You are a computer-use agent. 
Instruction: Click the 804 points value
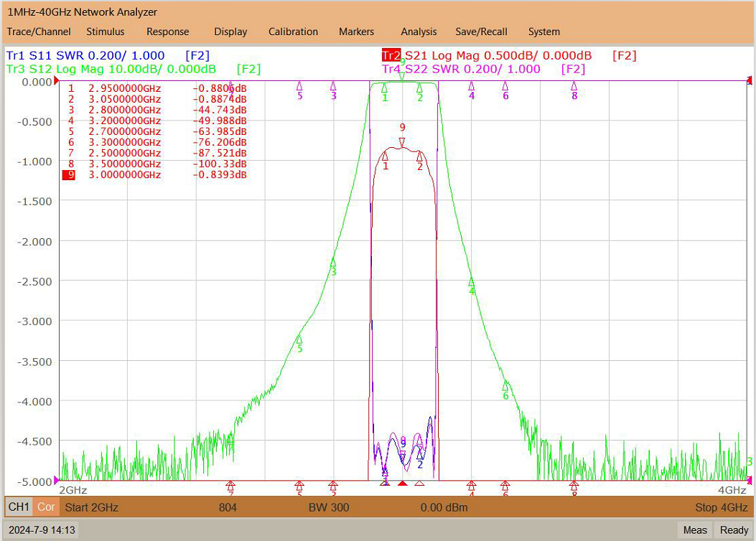228,507
